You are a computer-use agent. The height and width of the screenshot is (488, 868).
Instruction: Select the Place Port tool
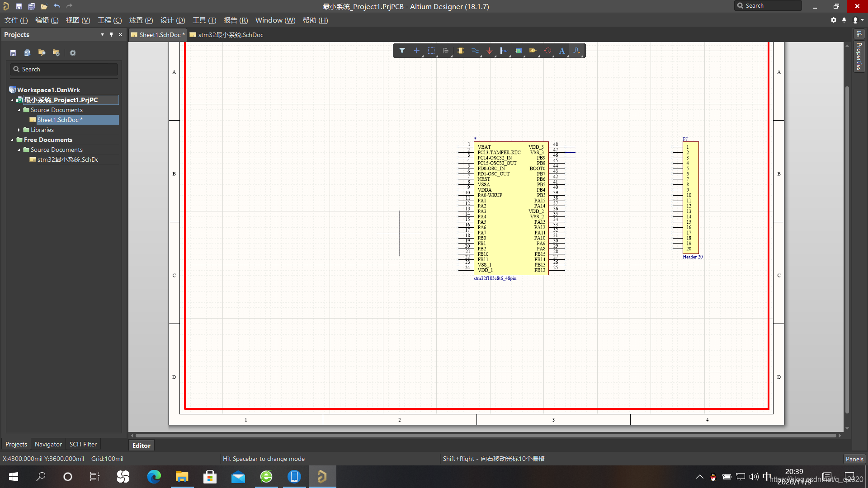[x=533, y=51]
